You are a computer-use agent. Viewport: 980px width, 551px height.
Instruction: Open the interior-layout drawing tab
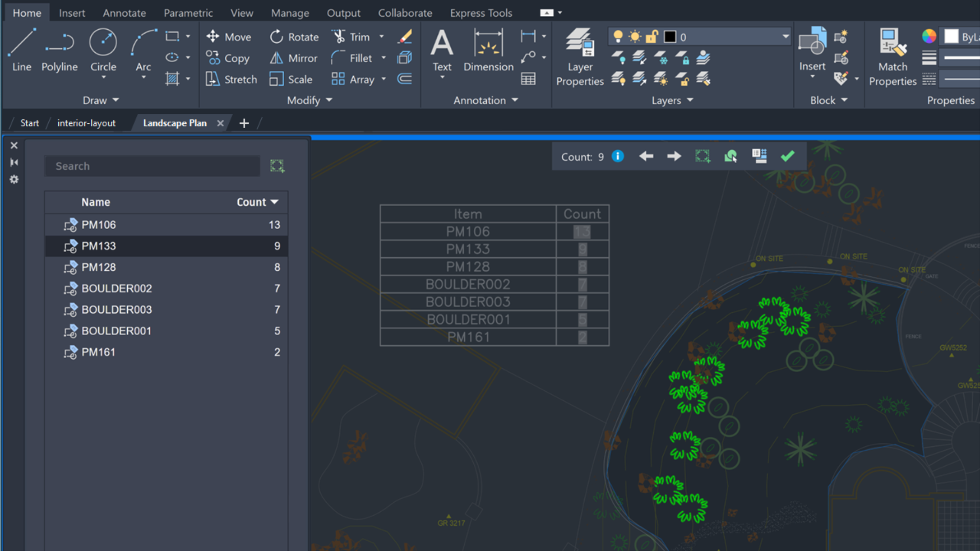pos(86,123)
